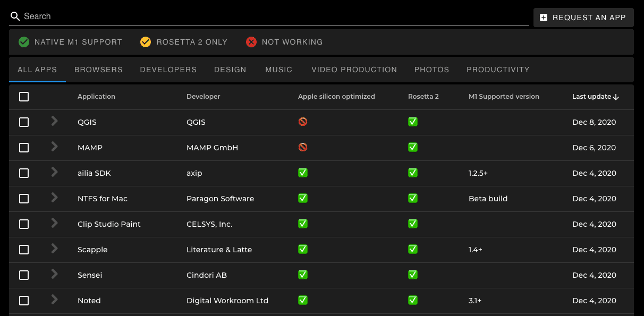Image resolution: width=644 pixels, height=316 pixels.
Task: Toggle the select-all header checkbox
Action: point(24,97)
